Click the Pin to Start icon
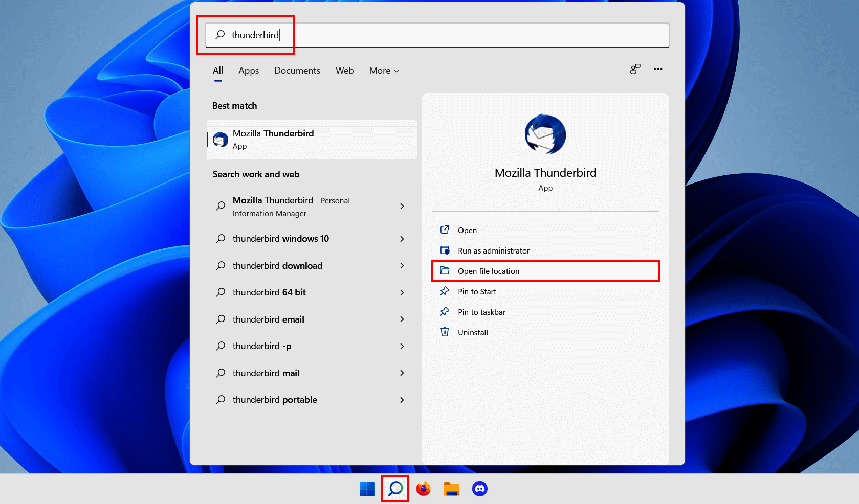This screenshot has width=859, height=504. point(445,291)
